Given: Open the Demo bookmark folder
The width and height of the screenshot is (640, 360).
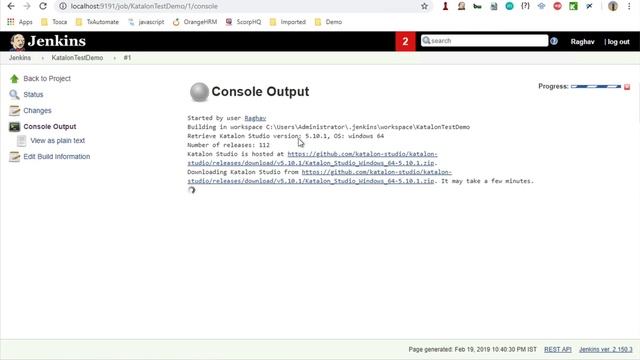Looking at the screenshot, I should (329, 22).
